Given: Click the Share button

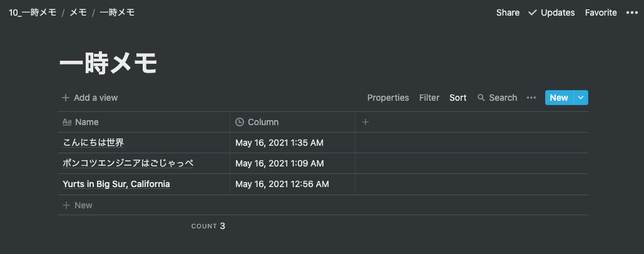Looking at the screenshot, I should click(508, 13).
